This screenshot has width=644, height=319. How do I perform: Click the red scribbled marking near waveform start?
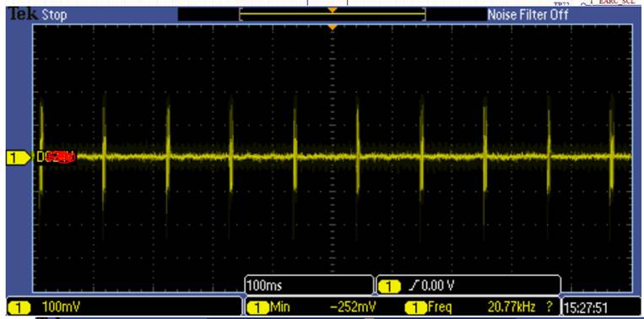click(61, 156)
